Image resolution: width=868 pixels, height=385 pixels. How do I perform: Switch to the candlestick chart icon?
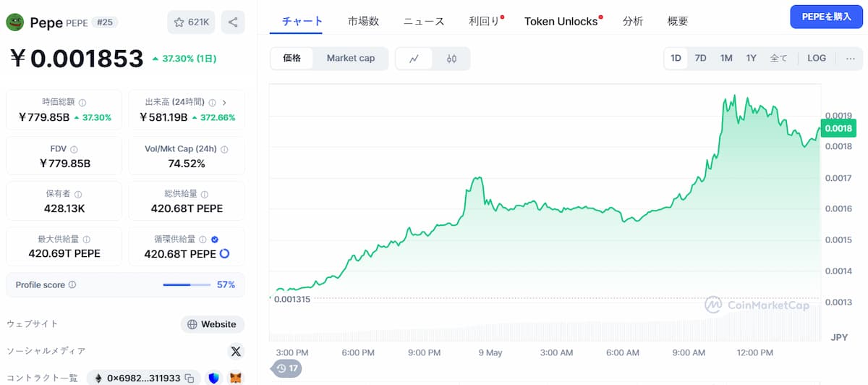[x=451, y=59]
